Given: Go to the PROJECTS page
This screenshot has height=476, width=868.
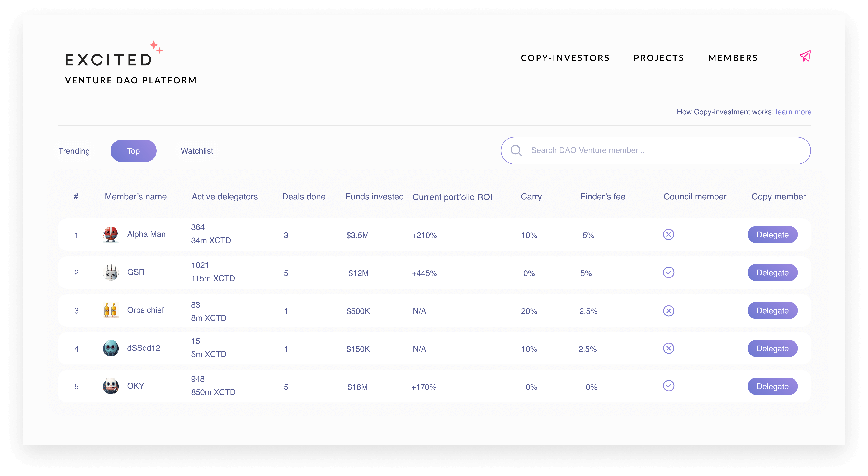Looking at the screenshot, I should coord(659,58).
